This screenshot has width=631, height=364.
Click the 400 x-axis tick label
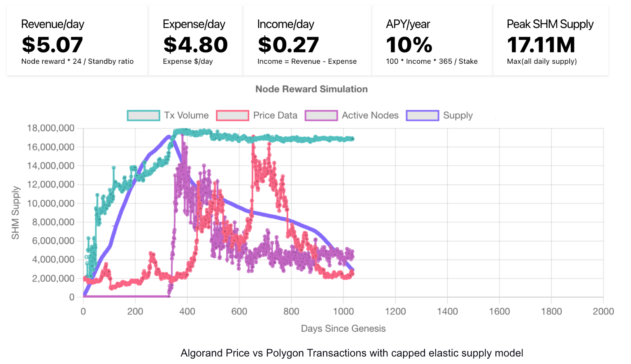(187, 311)
